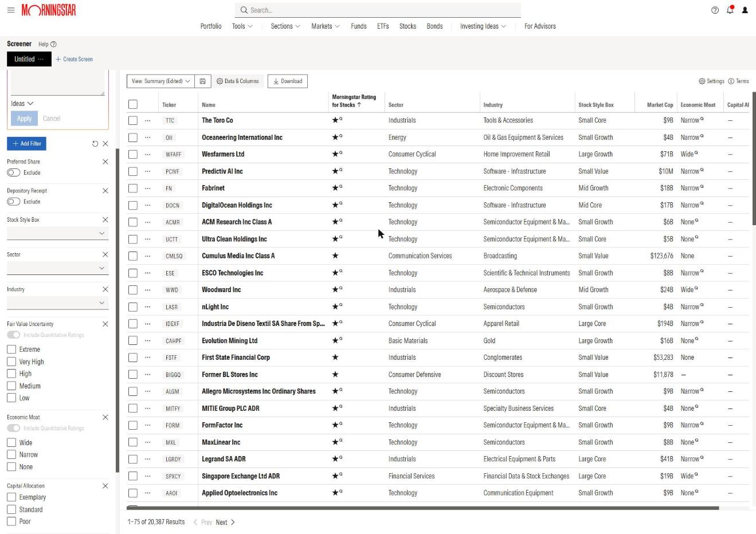Screen dimensions: 756x534
Task: Remove the Stock Style Box filter
Action: (105, 220)
